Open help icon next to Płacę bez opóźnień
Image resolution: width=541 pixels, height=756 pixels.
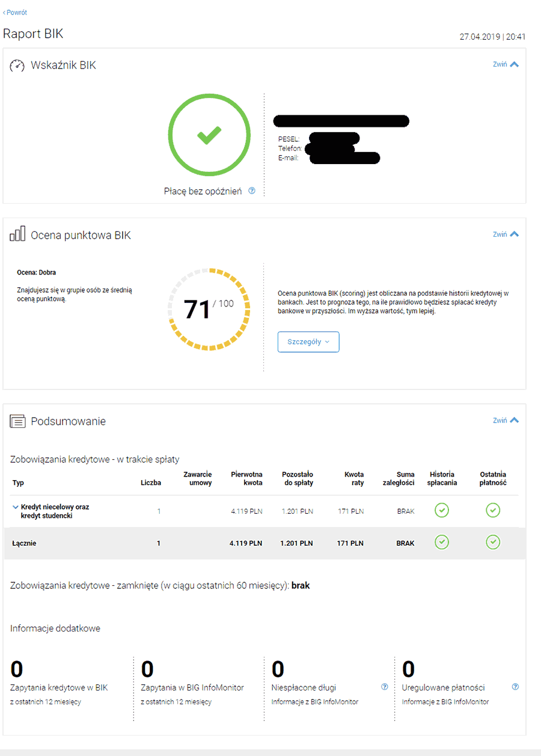252,191
